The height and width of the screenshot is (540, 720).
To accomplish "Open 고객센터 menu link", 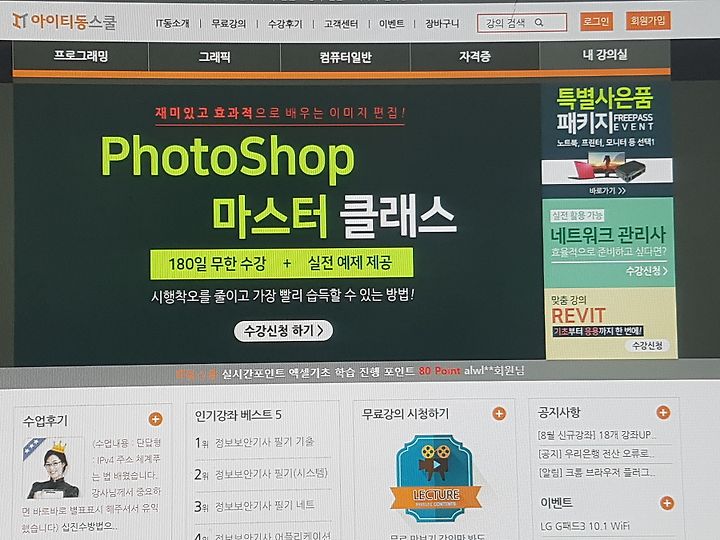I will (x=341, y=23).
